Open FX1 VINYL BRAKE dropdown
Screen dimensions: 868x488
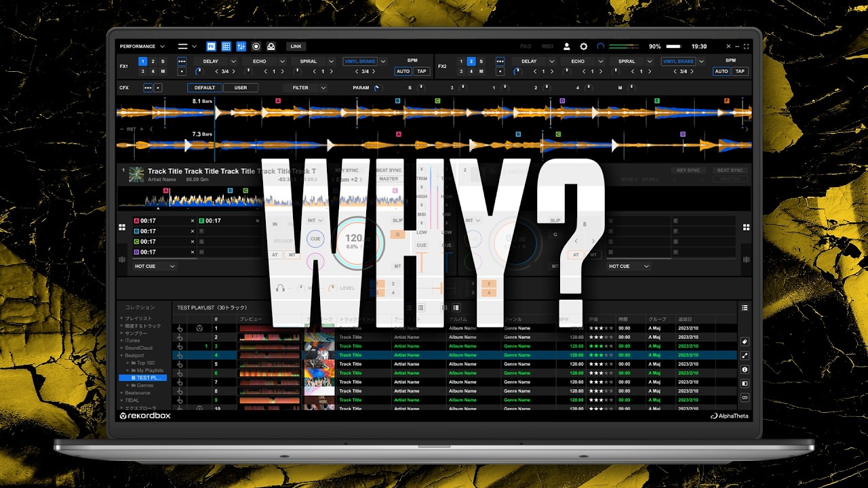(382, 61)
